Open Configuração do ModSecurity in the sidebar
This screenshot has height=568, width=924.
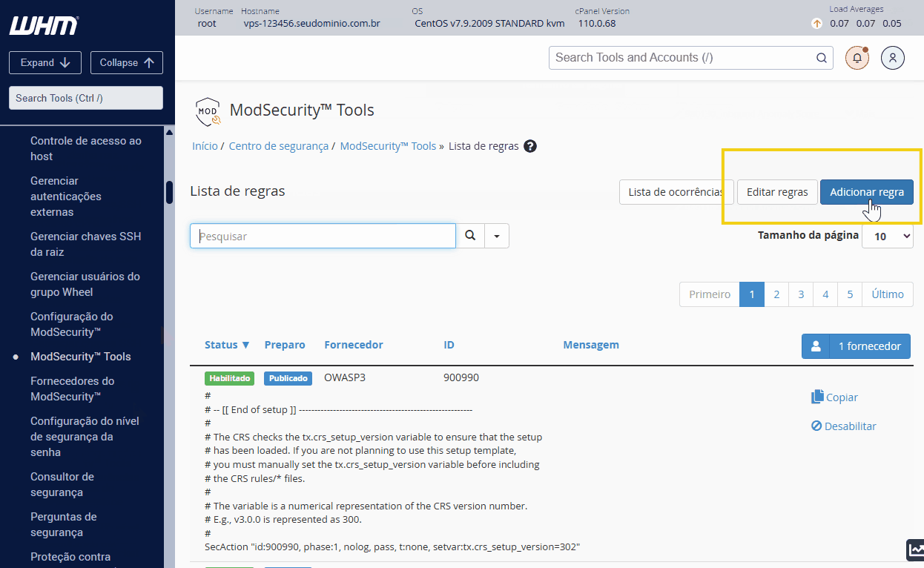[x=72, y=324]
